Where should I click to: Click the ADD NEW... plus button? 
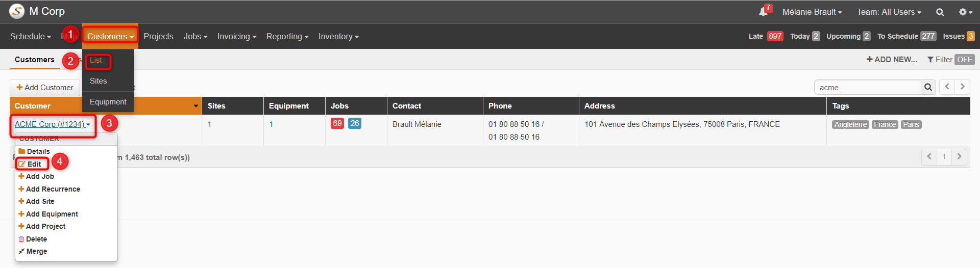(892, 60)
